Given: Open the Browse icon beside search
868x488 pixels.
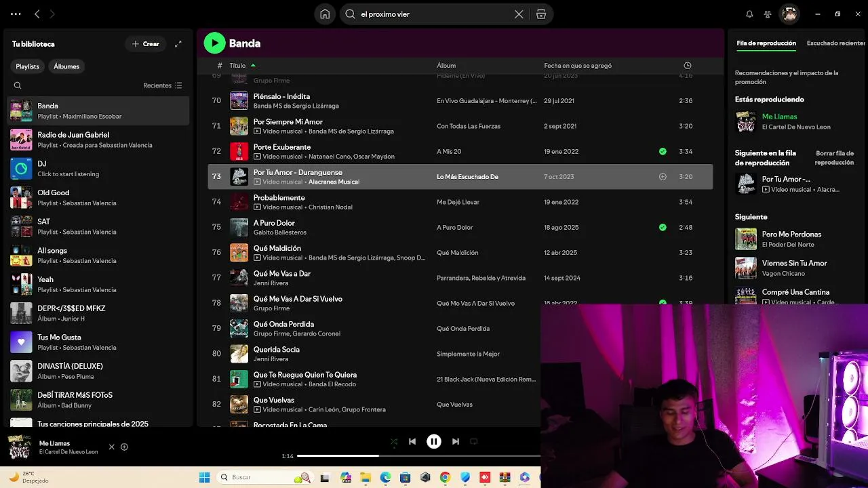Looking at the screenshot, I should pyautogui.click(x=541, y=14).
